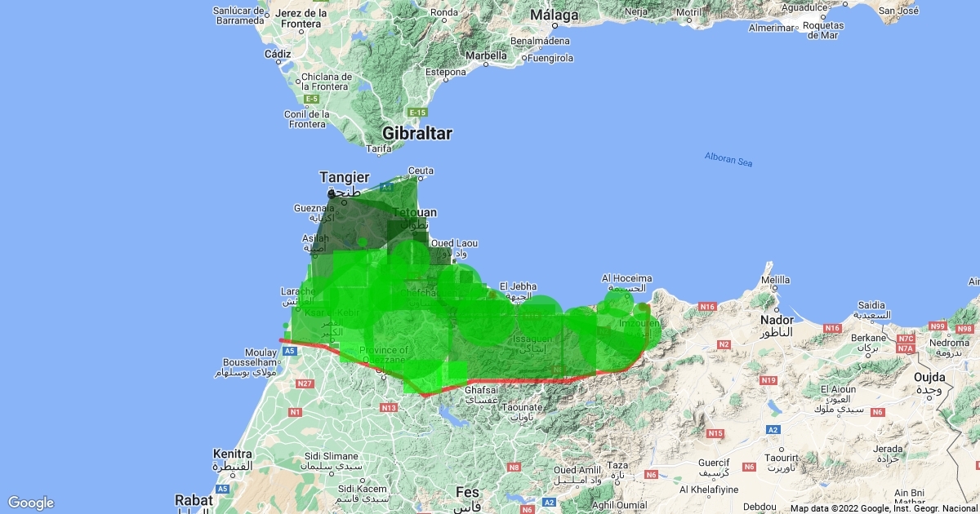Viewport: 980px width, 514px height.
Task: Click the N7A road shield
Action: [x=905, y=348]
